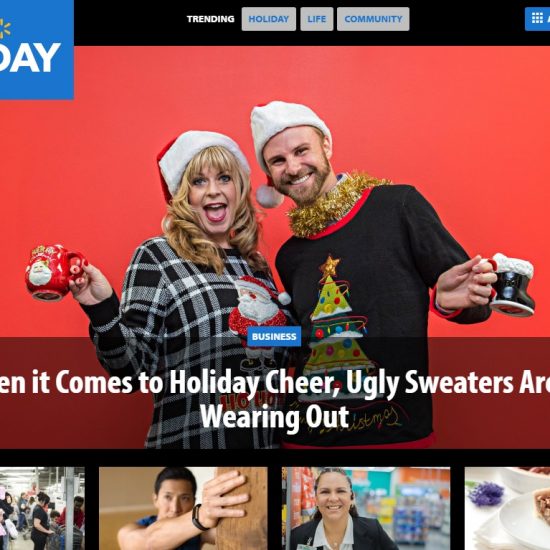Open thumbnail of man leaning on wood post
Image resolution: width=550 pixels, height=550 pixels.
pyautogui.click(x=183, y=508)
